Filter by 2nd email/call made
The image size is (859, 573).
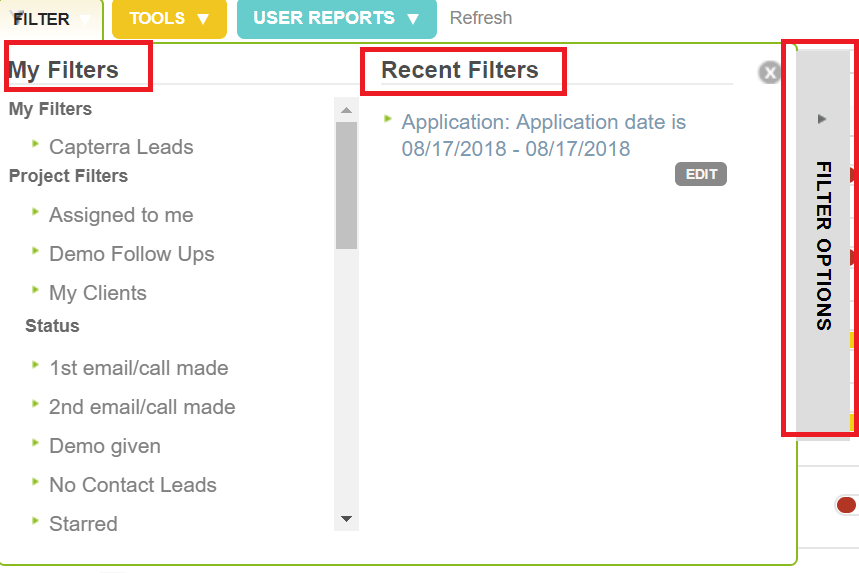(x=142, y=407)
